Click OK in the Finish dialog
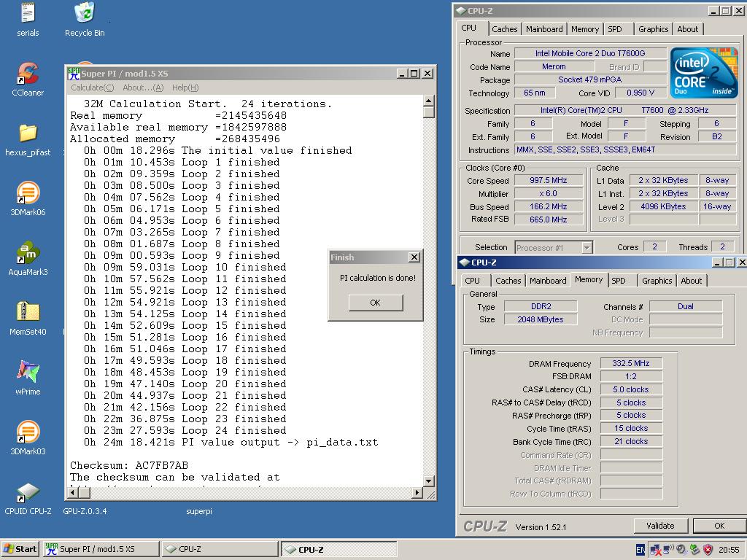The image size is (747, 560). pos(376,303)
